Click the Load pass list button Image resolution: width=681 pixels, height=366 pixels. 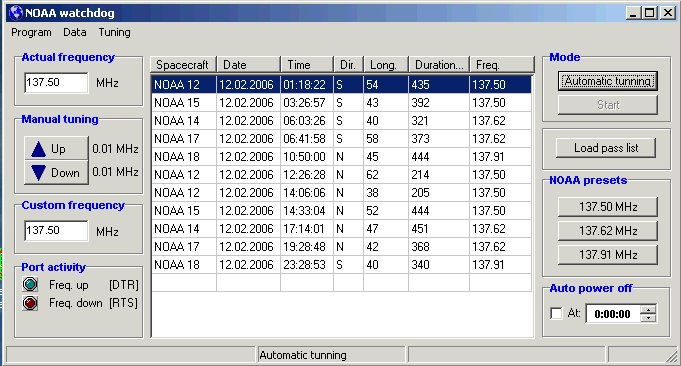(606, 148)
